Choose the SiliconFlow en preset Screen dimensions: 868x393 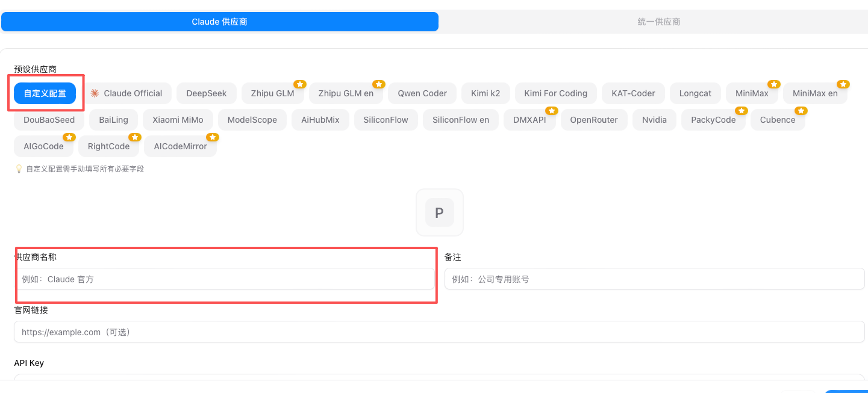click(461, 120)
